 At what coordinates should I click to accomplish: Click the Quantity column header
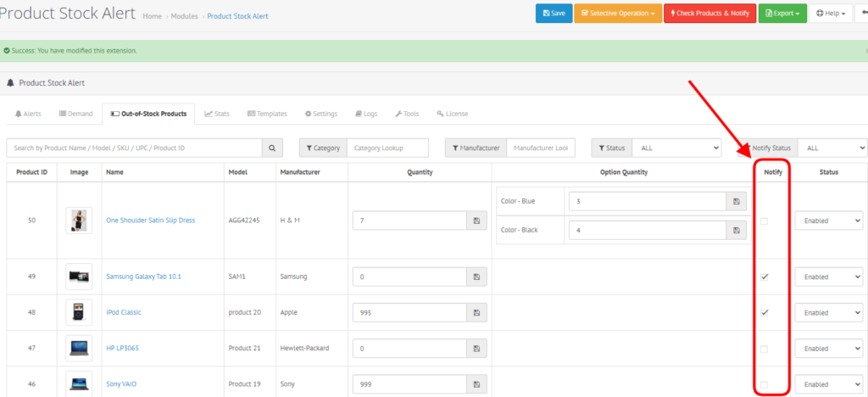pyautogui.click(x=420, y=172)
